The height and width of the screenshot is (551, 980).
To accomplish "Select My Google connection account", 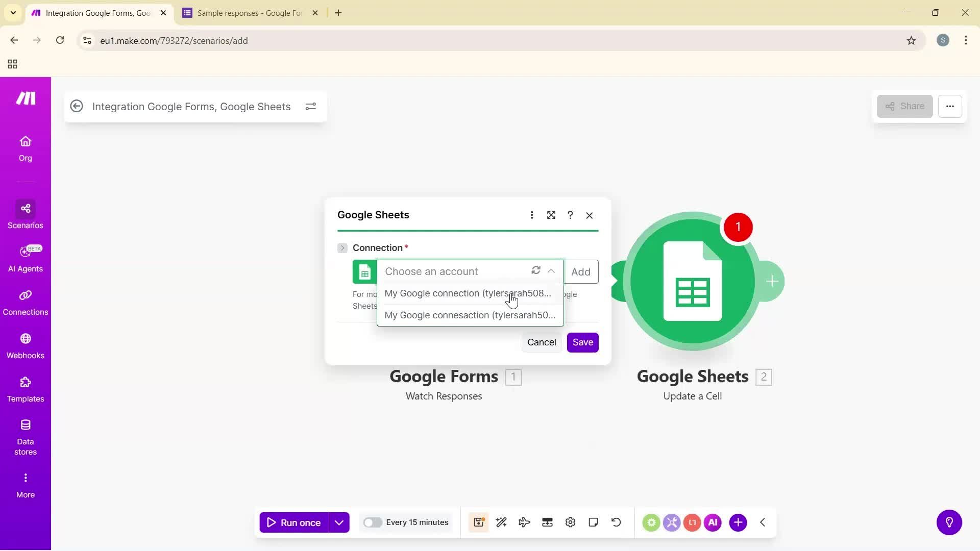I will 468,293.
